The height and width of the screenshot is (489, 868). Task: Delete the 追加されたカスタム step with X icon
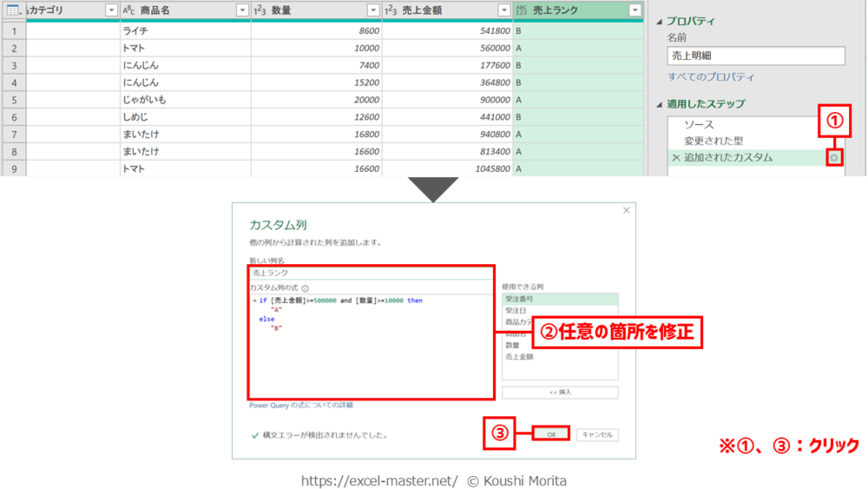676,158
